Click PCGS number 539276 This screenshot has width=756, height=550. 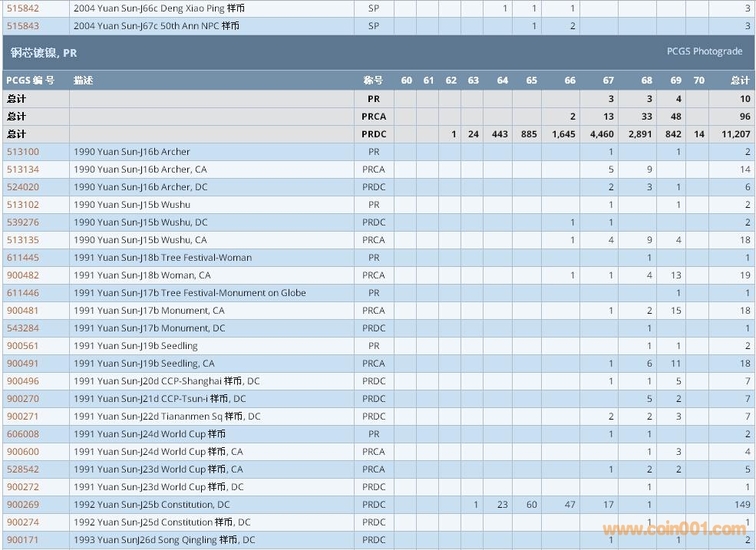[x=23, y=222]
